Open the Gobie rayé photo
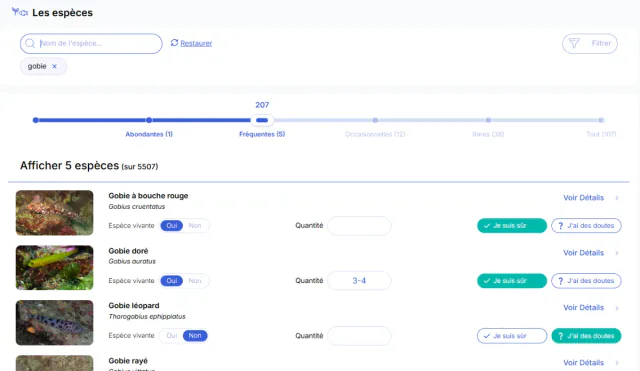The image size is (640, 371). (x=54, y=363)
